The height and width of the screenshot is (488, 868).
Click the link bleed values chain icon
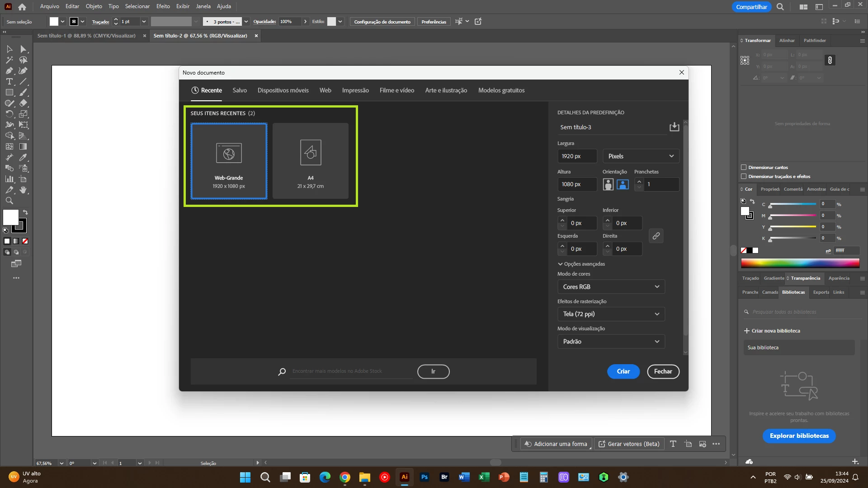656,236
